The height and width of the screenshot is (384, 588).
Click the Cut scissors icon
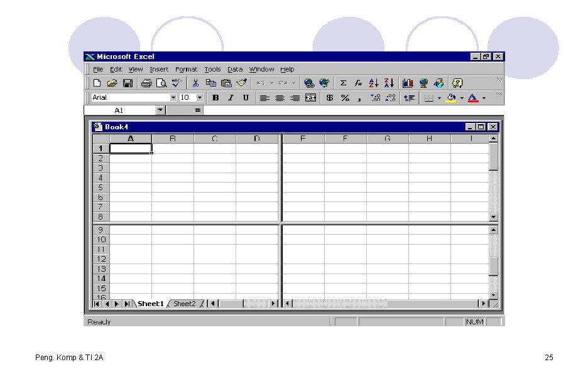(195, 83)
